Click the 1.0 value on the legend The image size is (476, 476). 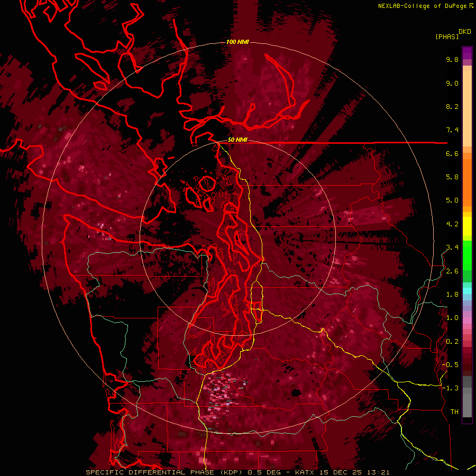[x=452, y=318]
